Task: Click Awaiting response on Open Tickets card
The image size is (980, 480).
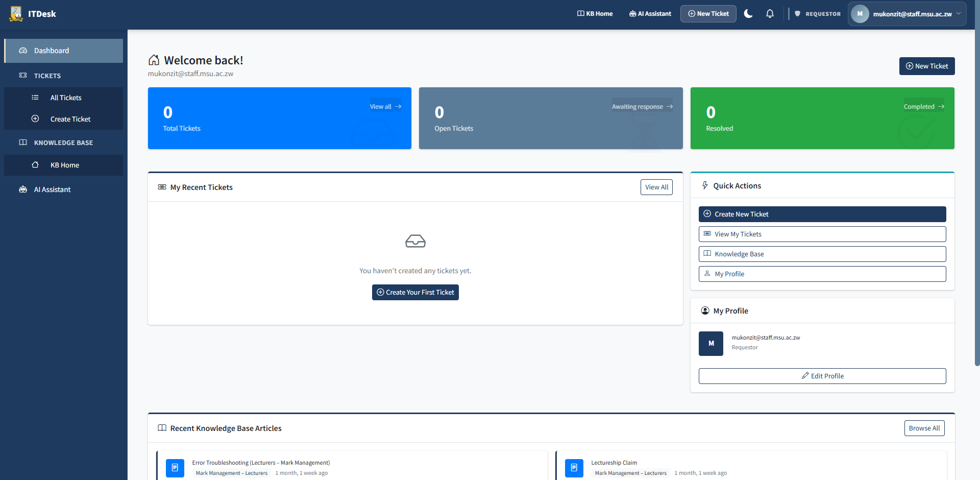Action: (x=642, y=107)
